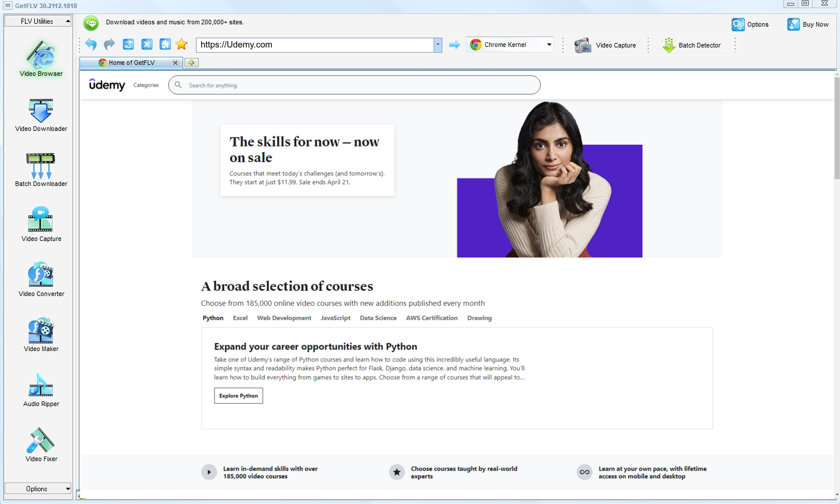This screenshot has height=504, width=840.
Task: Click 'Choose from 185,000 online video courses' line
Action: [343, 303]
